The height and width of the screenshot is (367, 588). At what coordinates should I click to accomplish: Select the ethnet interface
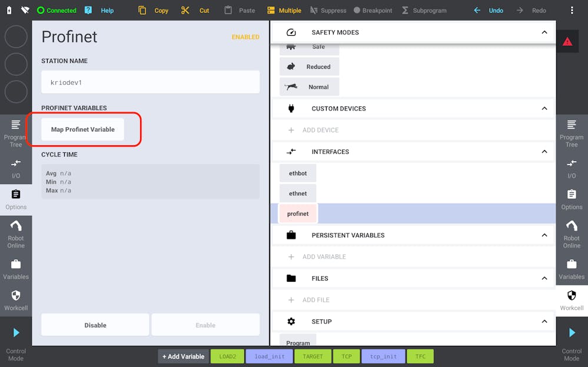point(298,193)
